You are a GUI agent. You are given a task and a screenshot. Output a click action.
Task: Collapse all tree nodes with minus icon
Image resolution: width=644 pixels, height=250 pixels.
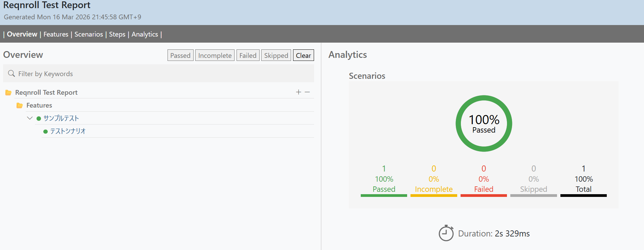307,92
